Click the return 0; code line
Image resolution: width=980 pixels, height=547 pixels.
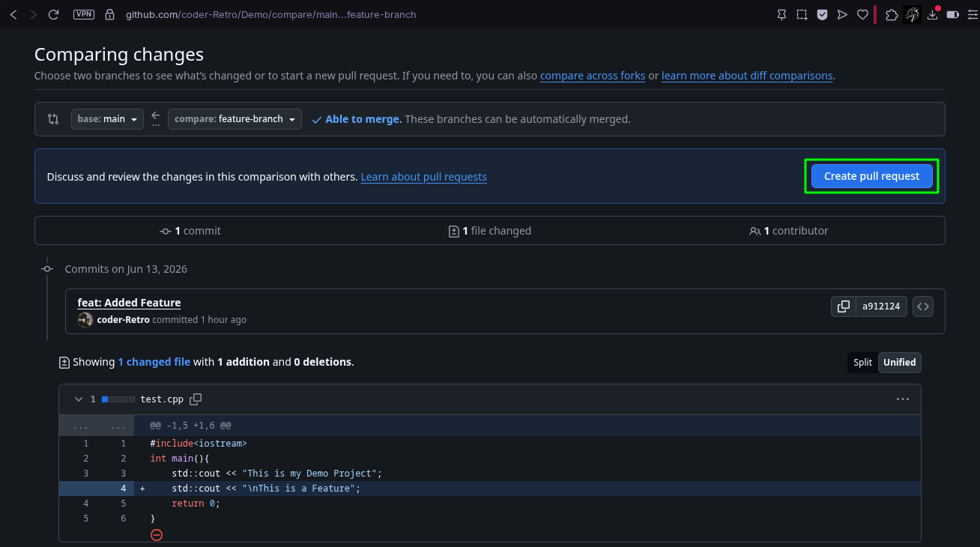click(x=196, y=504)
